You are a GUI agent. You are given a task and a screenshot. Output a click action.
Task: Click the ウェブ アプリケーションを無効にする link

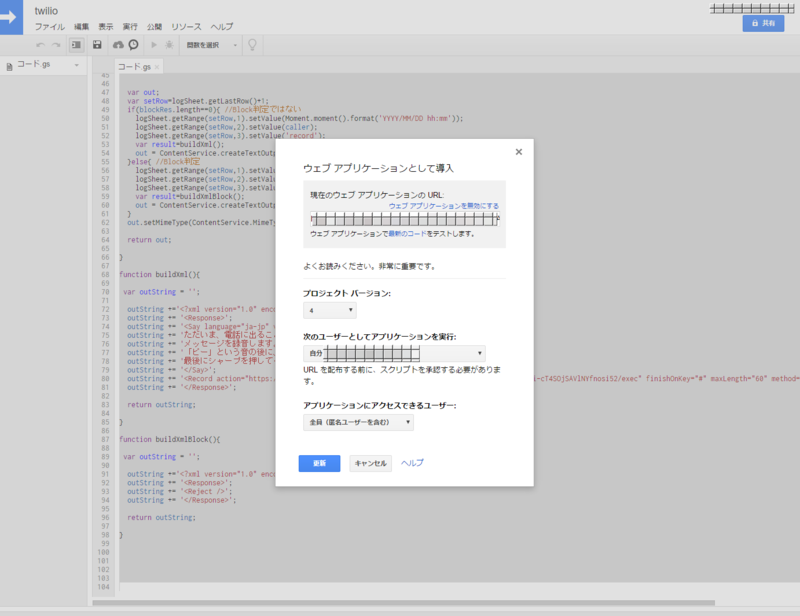click(444, 206)
